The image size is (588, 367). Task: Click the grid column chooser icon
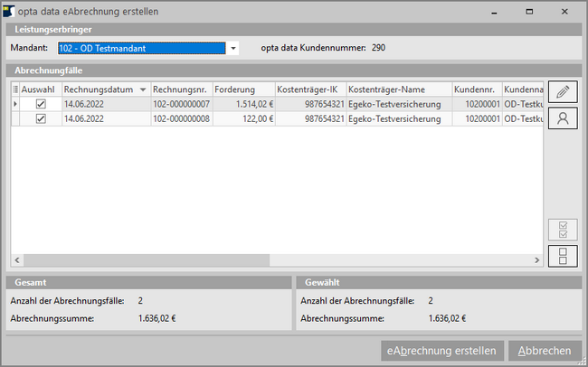click(x=14, y=89)
